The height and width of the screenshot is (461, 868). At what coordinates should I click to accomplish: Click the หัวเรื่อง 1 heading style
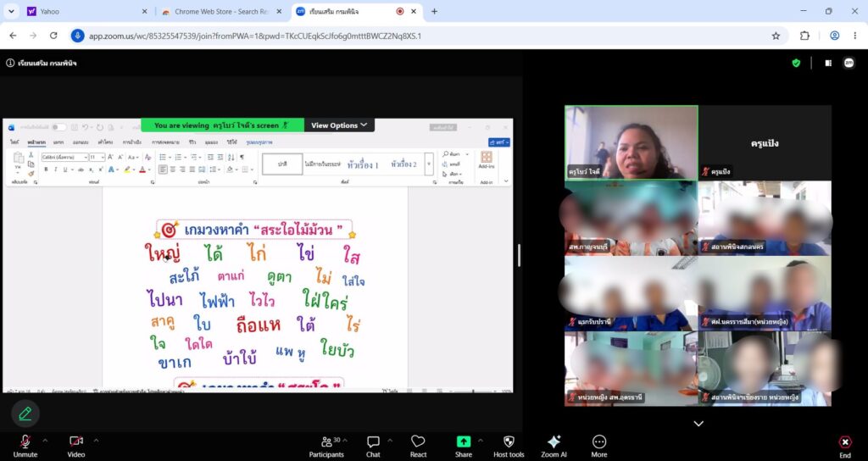click(363, 164)
